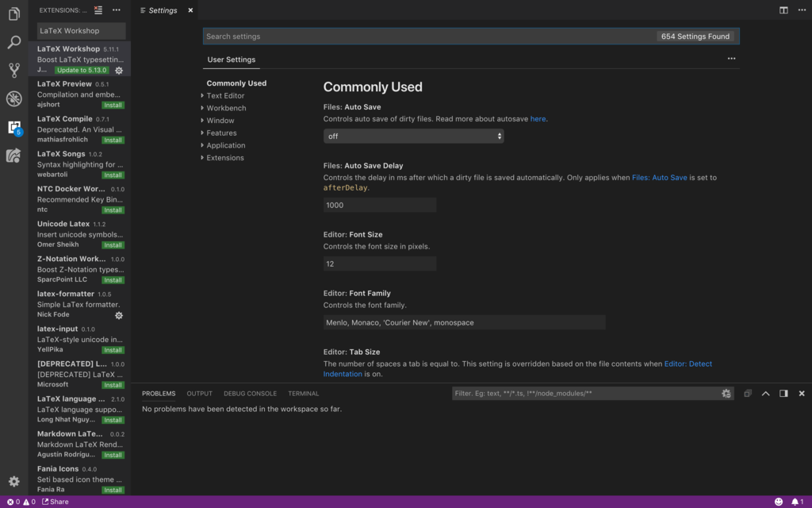Select the NTC Docker Wor... extension row
The height and width of the screenshot is (508, 812).
(x=80, y=199)
